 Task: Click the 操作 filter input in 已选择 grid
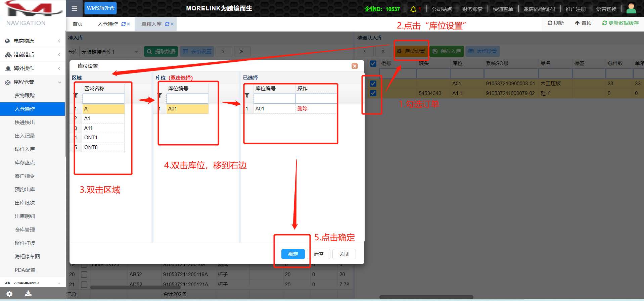coord(316,99)
